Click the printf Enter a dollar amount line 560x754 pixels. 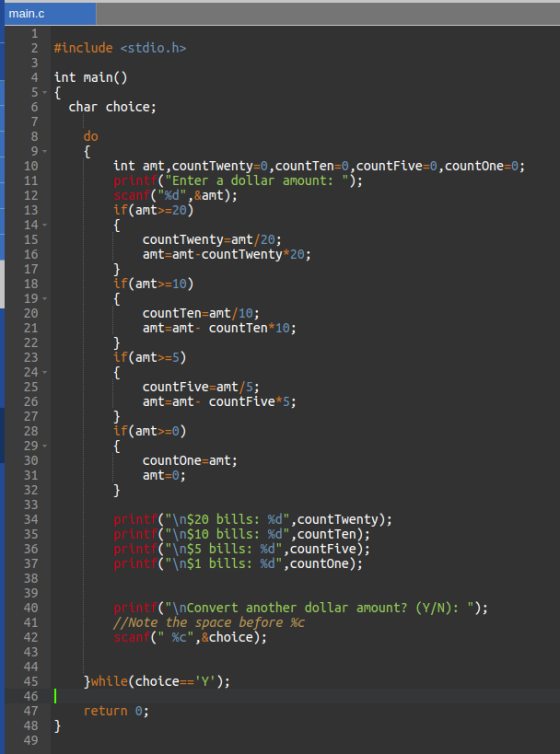coord(238,181)
